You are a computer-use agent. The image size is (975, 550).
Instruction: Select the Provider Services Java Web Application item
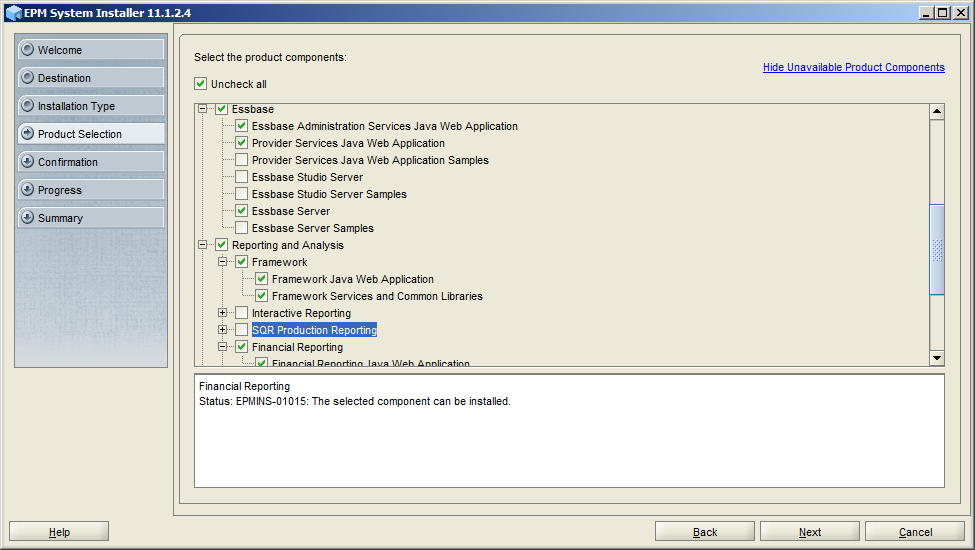click(348, 143)
